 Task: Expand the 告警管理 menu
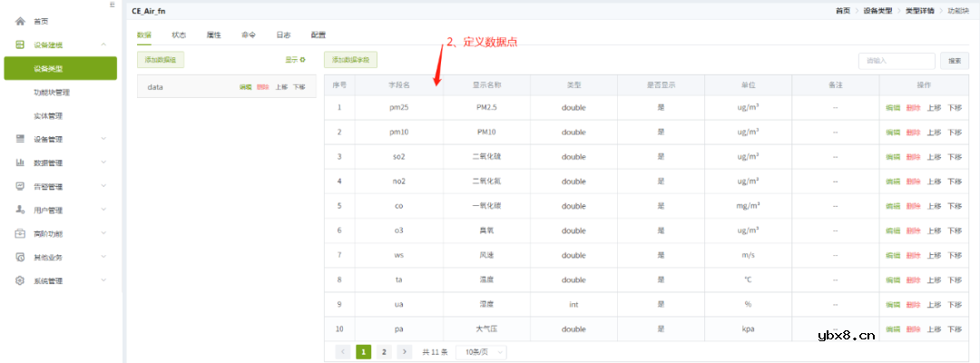pyautogui.click(x=103, y=186)
